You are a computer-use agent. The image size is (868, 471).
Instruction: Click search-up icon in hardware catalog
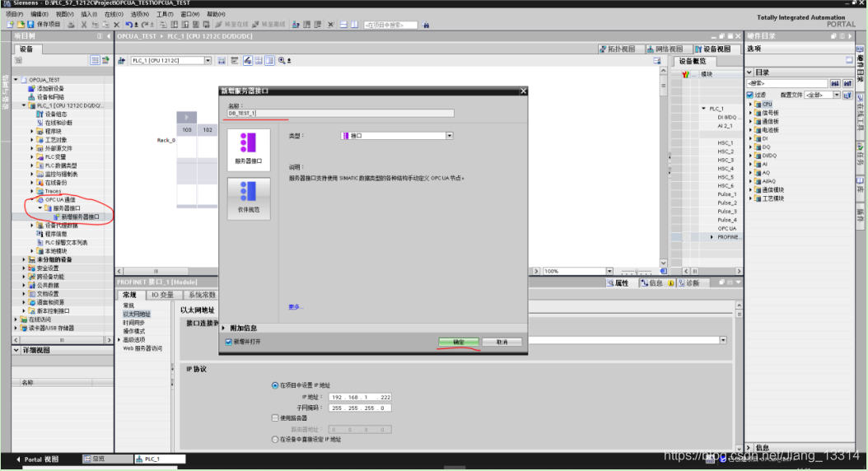pos(847,83)
